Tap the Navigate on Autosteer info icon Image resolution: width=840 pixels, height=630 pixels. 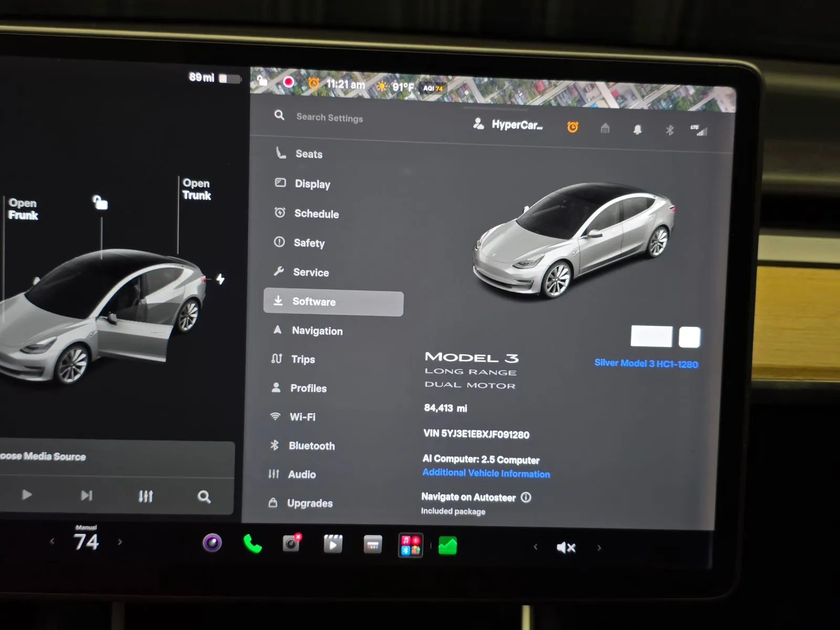coord(526,497)
